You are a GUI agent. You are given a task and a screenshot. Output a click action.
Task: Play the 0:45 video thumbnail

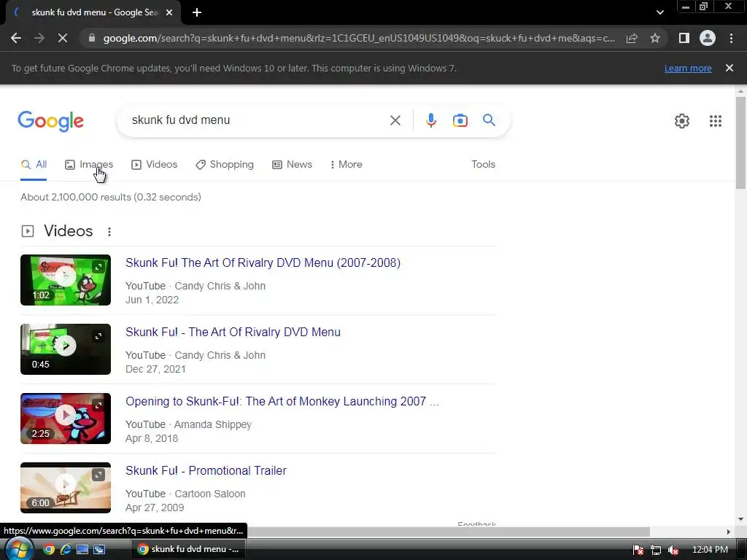(66, 349)
